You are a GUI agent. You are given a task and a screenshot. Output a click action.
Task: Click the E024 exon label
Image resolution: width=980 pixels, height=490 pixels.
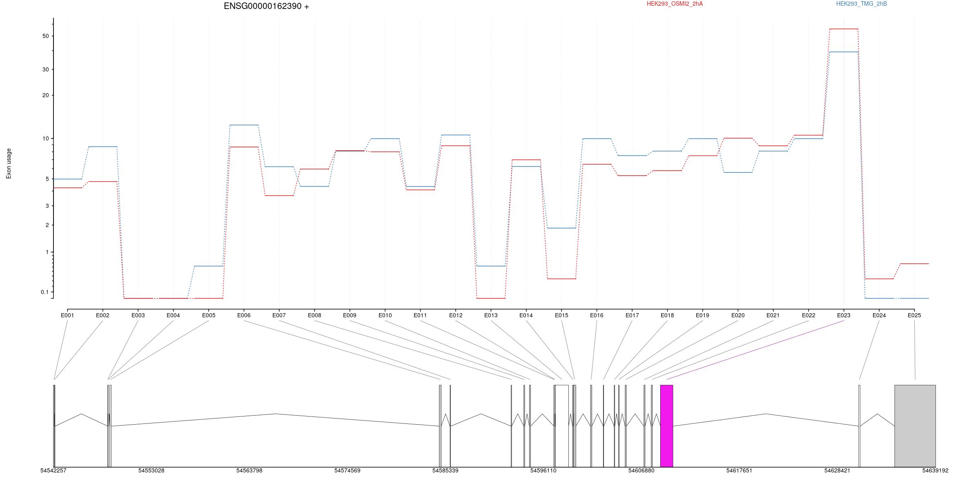tap(879, 315)
